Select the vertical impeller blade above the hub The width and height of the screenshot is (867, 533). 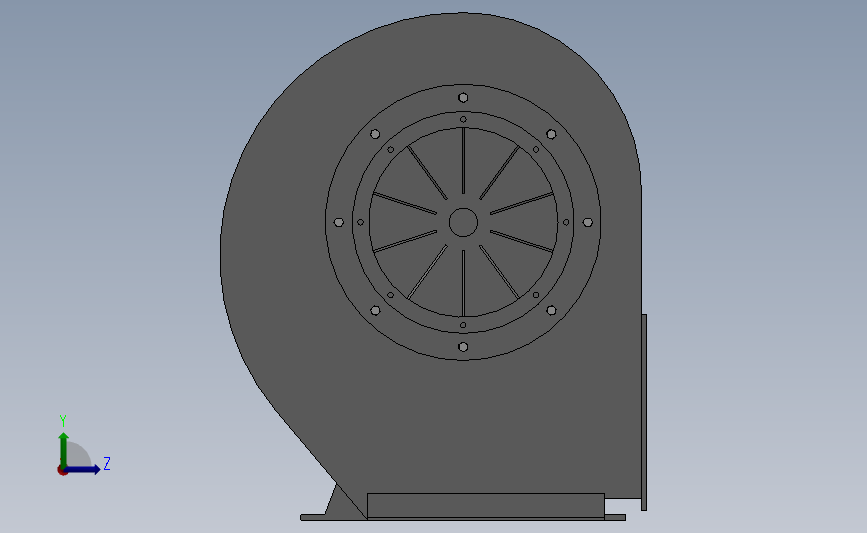tap(463, 161)
